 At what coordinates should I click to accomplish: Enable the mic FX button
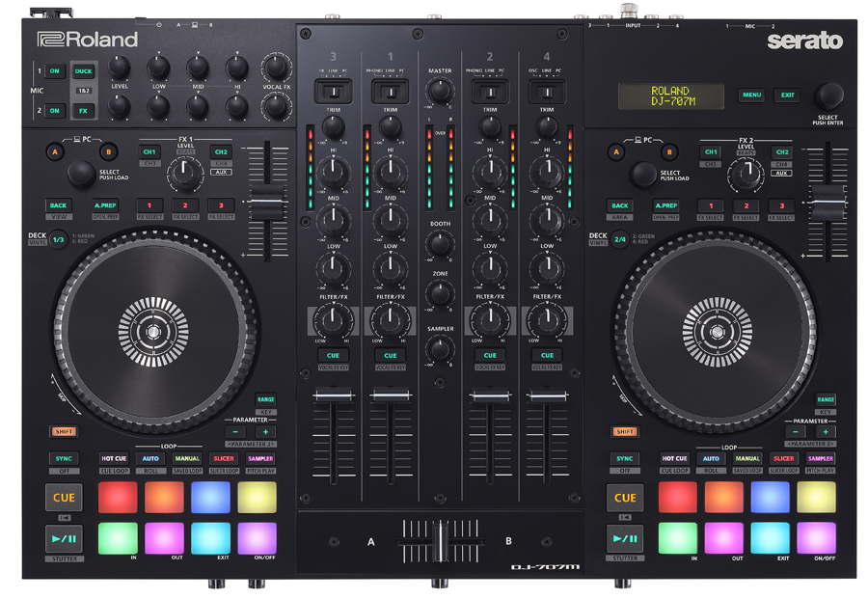[x=84, y=111]
